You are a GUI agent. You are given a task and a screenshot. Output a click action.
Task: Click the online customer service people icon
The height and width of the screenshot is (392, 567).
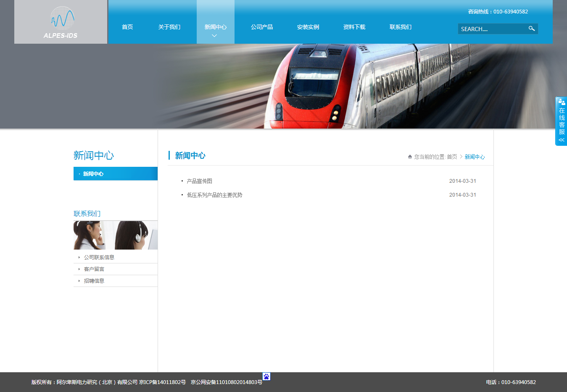coord(562,102)
